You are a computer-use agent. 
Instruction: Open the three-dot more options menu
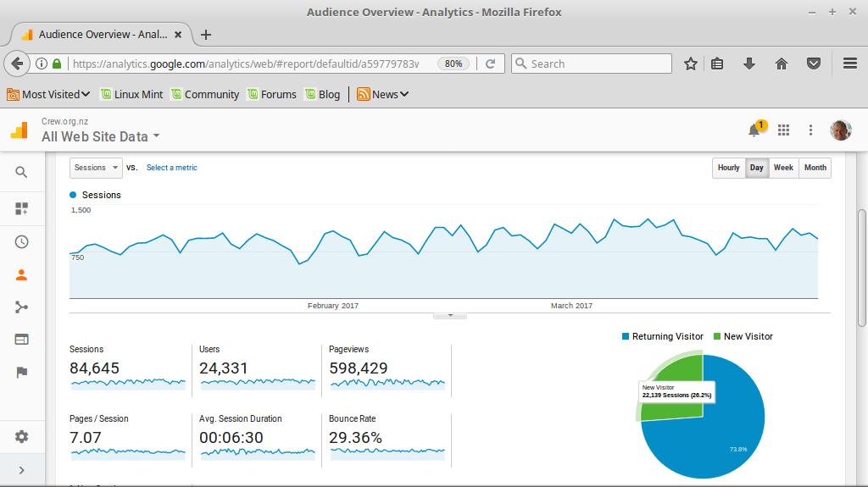(x=810, y=130)
